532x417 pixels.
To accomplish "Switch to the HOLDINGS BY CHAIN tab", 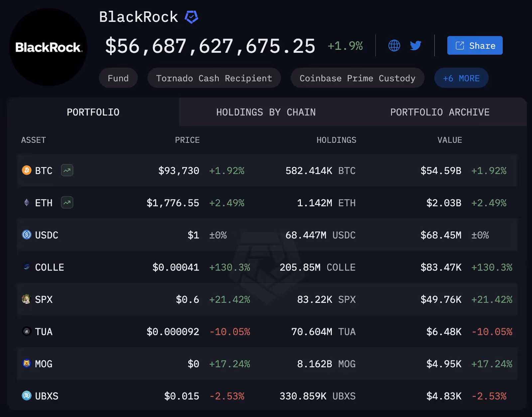I will coord(266,112).
